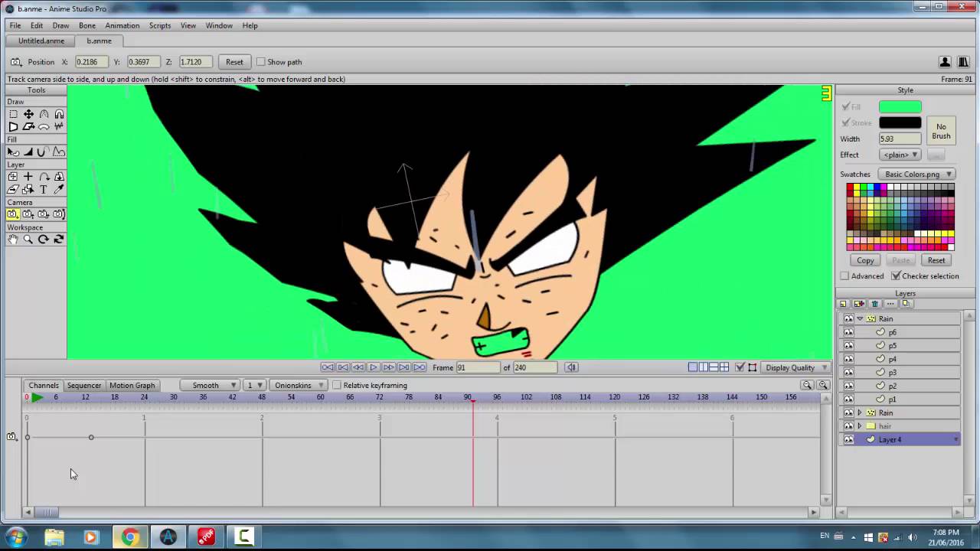Hide the p6 layer with eye icon
Image resolution: width=980 pixels, height=551 pixels.
pyautogui.click(x=848, y=332)
